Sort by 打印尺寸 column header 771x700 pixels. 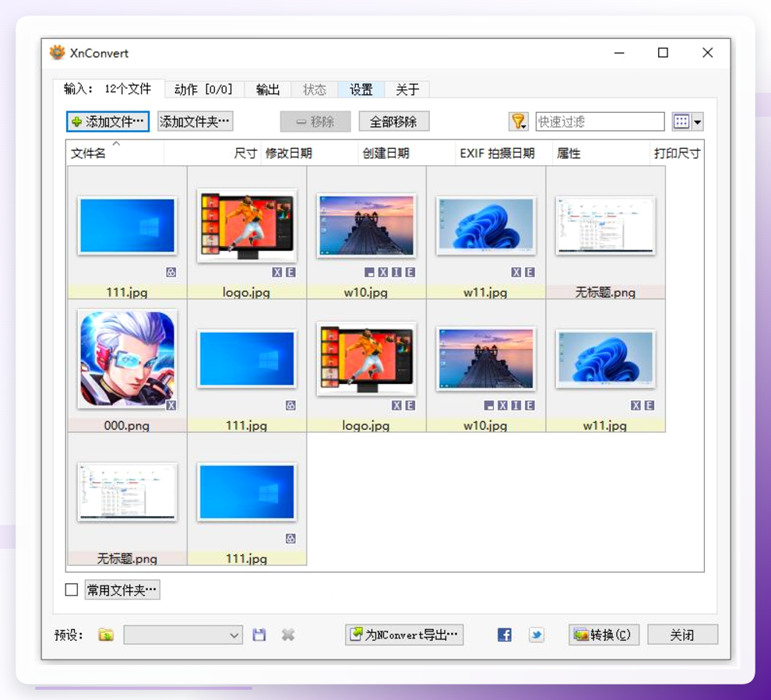click(x=677, y=153)
